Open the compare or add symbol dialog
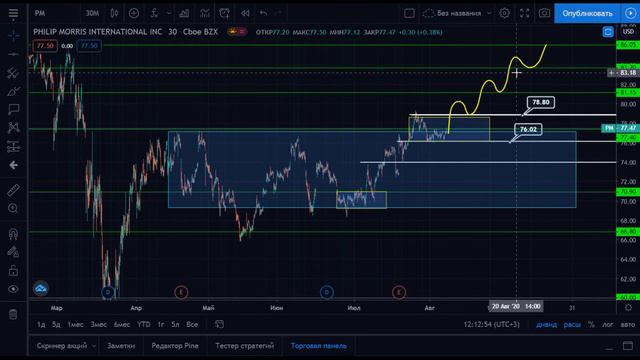The width and height of the screenshot is (640, 360). coord(134,13)
